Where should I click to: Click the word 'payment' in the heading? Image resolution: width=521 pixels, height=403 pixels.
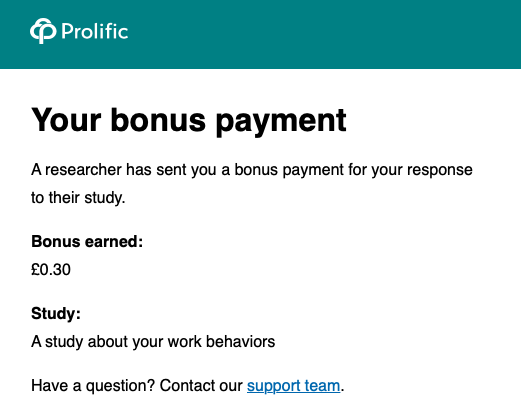point(281,121)
